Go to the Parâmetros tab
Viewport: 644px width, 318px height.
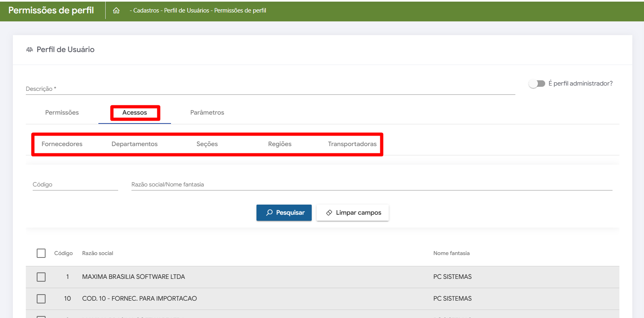click(x=207, y=113)
